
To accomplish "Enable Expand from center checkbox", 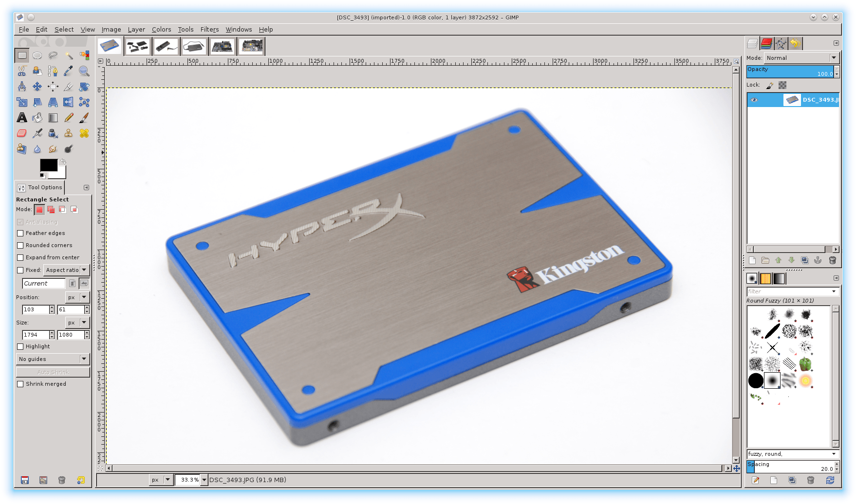I will pos(20,258).
